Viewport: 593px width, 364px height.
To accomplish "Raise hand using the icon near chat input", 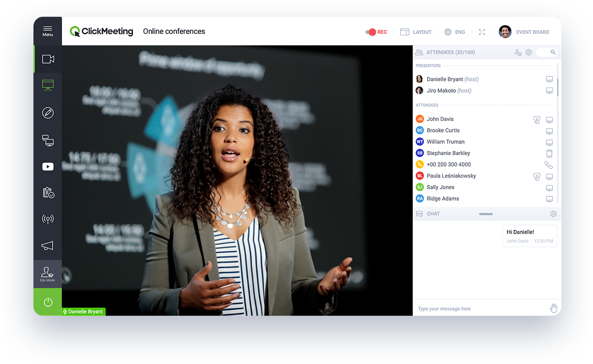I will [553, 308].
